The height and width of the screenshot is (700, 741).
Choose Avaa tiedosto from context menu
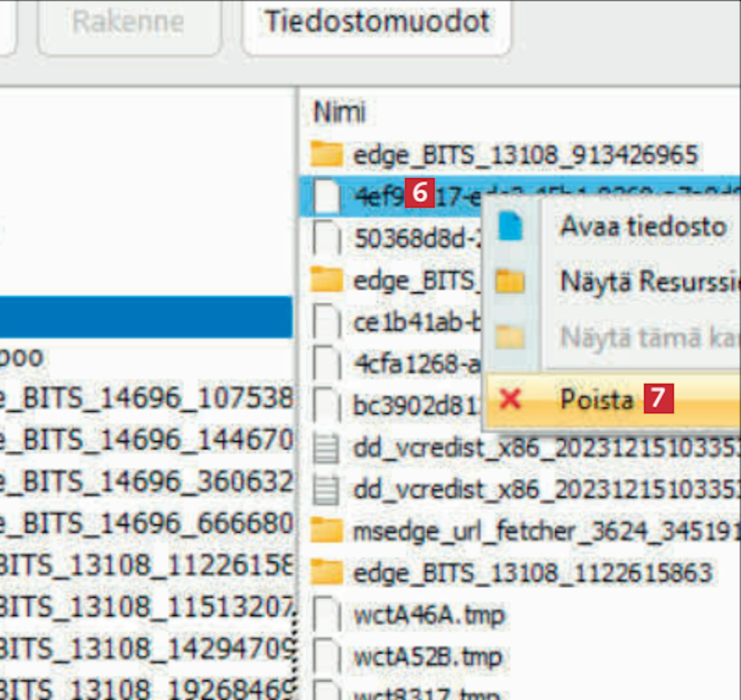click(642, 227)
